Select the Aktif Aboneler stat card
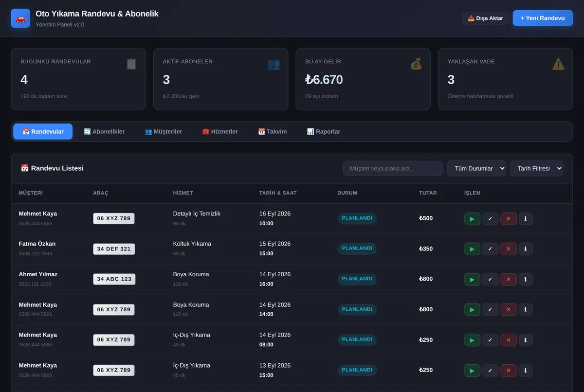This screenshot has width=584, height=392. [220, 79]
